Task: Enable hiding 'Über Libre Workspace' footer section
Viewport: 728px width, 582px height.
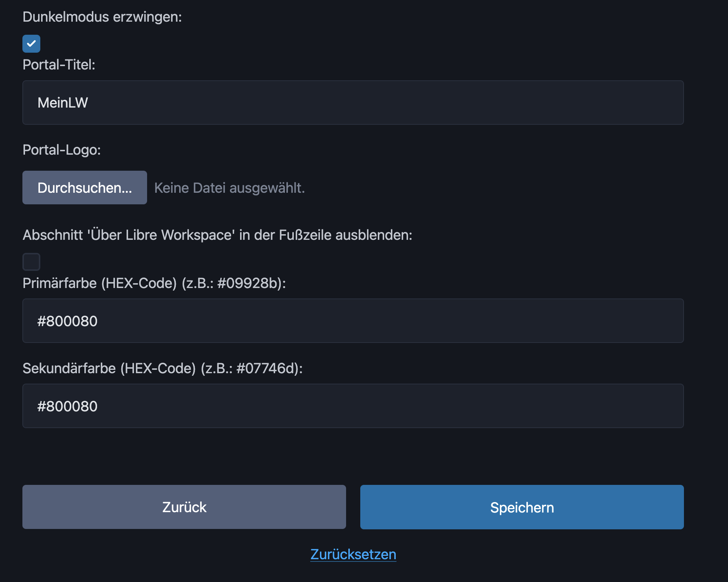Action: pos(31,262)
